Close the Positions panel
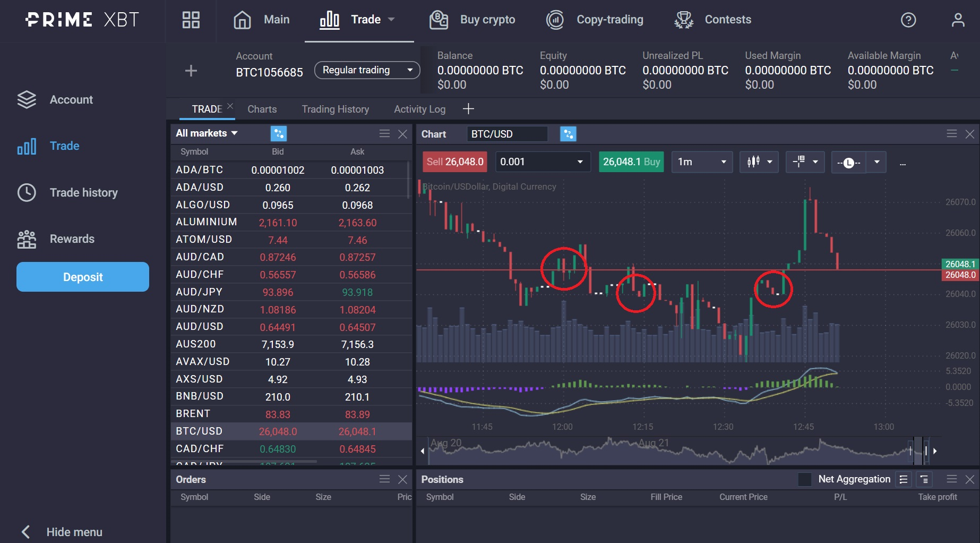980x543 pixels. (970, 479)
